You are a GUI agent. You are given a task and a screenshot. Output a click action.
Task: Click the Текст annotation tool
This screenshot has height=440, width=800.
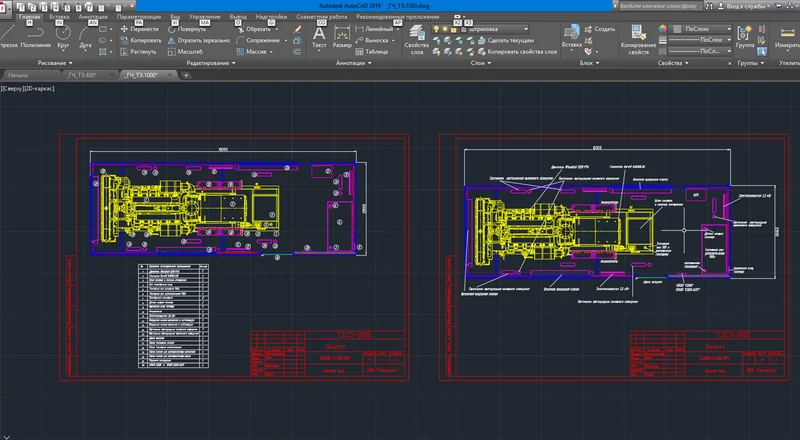[319, 36]
